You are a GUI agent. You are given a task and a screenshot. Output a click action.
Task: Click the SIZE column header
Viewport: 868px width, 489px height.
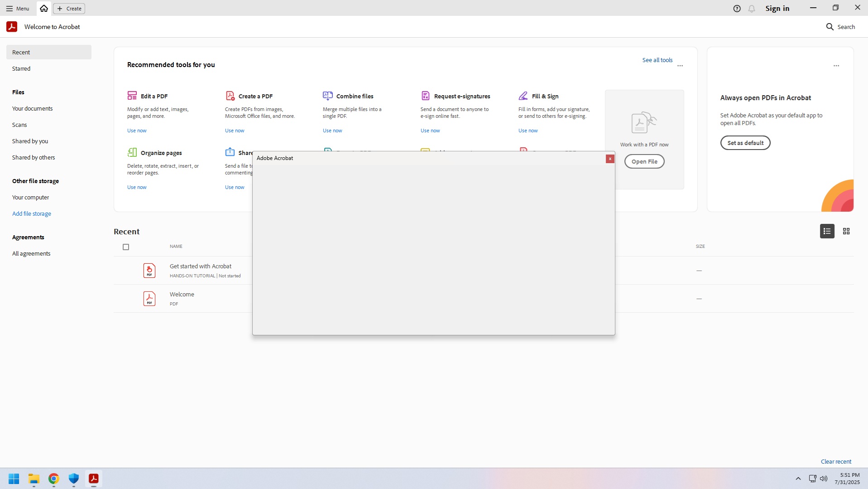click(x=700, y=247)
